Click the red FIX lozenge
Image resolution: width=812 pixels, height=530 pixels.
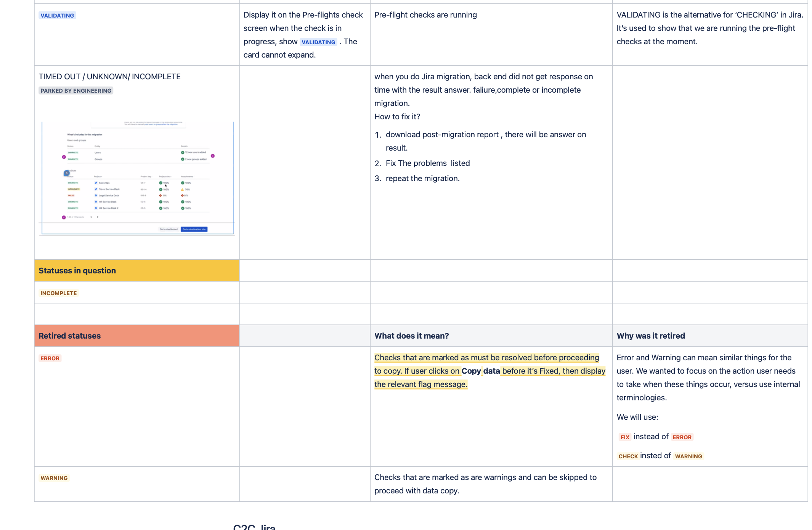click(x=625, y=437)
